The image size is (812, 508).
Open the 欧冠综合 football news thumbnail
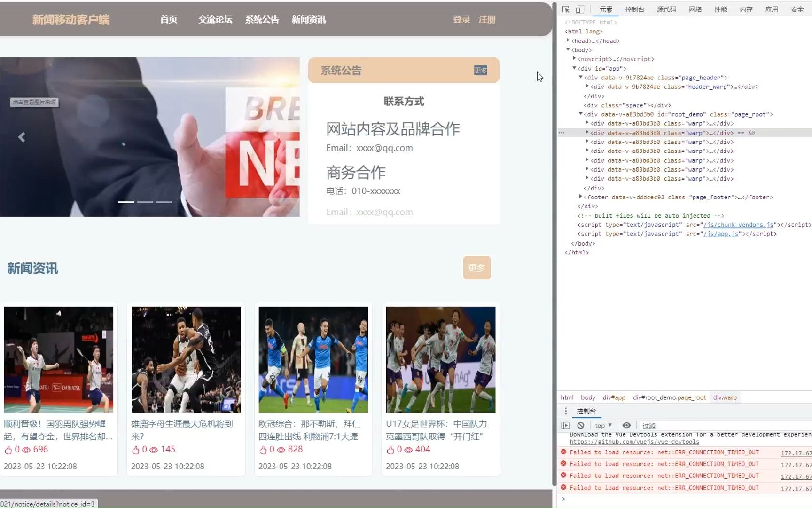313,359
